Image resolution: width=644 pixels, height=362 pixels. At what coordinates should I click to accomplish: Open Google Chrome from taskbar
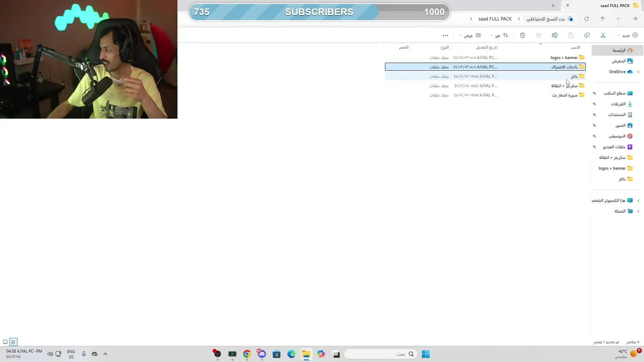247,354
